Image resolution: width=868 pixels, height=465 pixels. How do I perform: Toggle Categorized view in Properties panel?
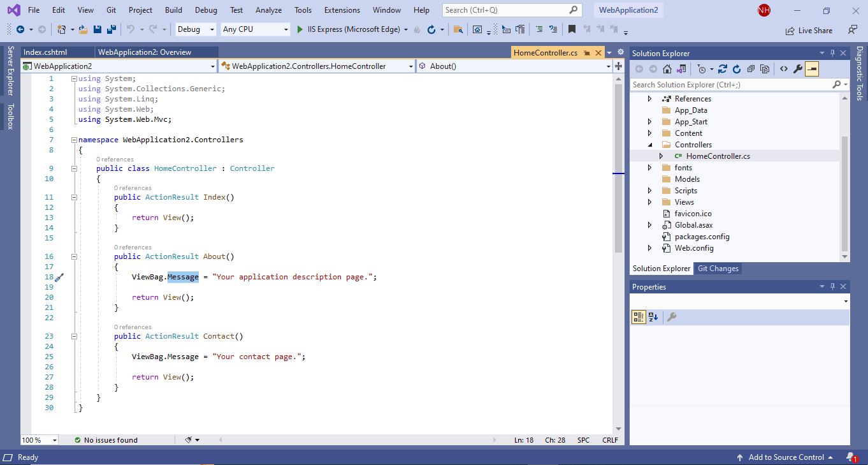[638, 317]
